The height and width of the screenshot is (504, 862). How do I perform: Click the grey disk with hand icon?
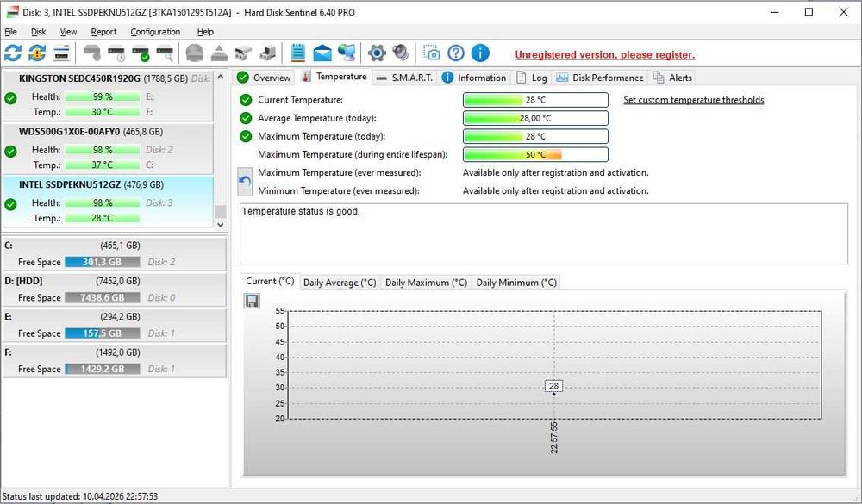(92, 53)
